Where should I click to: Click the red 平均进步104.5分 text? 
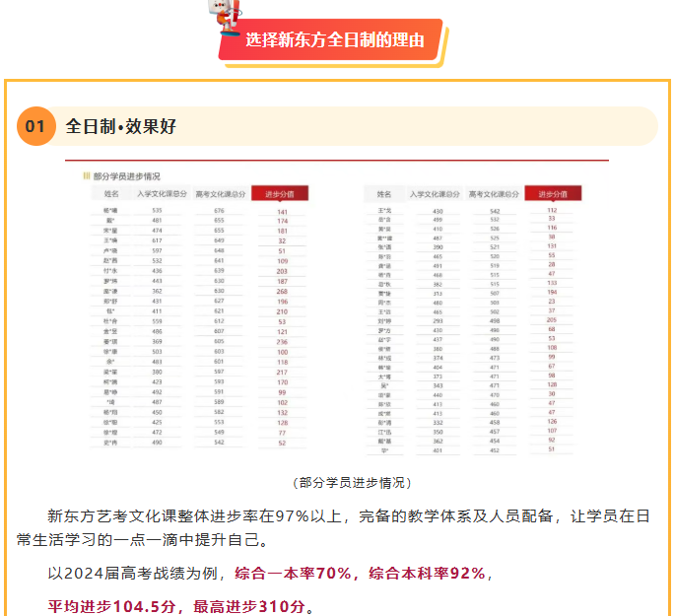tap(113, 604)
